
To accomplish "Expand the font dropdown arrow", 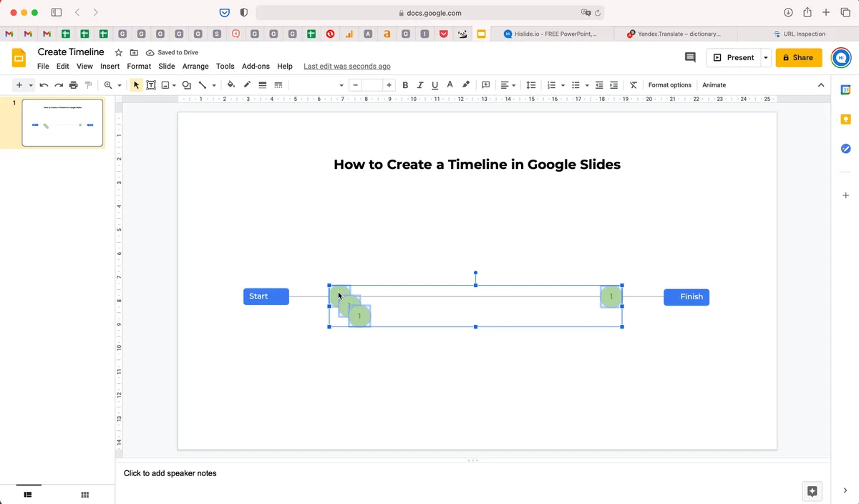I will tap(341, 85).
